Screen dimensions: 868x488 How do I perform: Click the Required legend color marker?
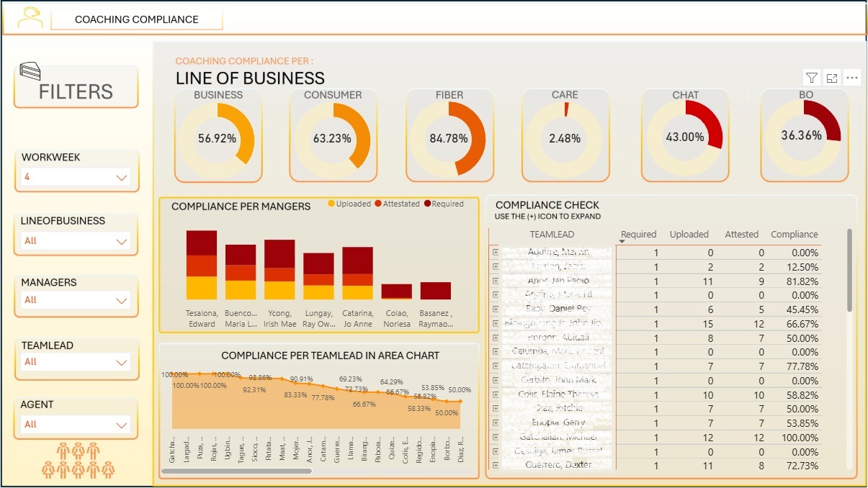pyautogui.click(x=427, y=204)
